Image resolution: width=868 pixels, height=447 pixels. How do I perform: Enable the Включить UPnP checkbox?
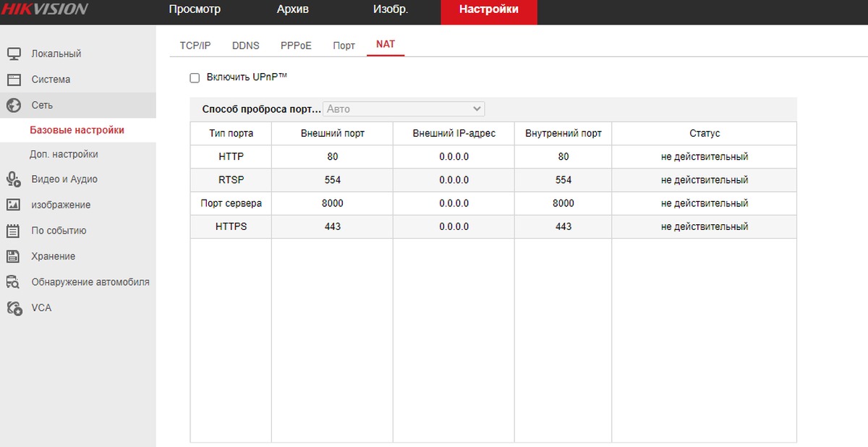point(195,77)
